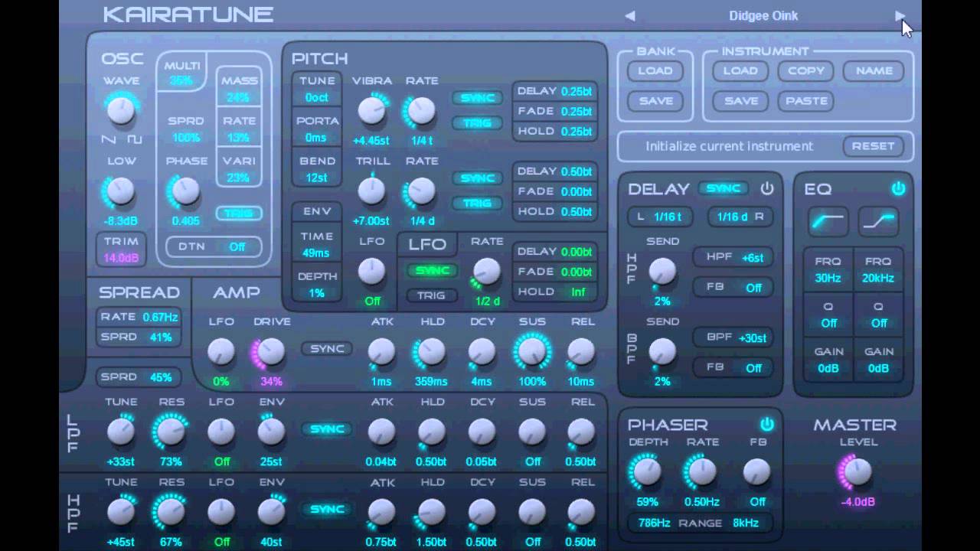This screenshot has width=980, height=551.
Task: Click the Vibra knob in Pitch
Action: [x=371, y=111]
